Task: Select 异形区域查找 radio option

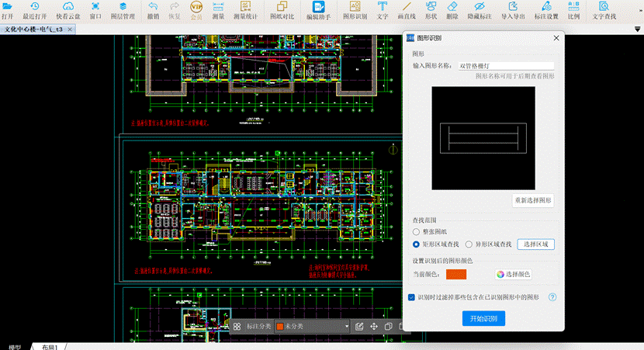Action: (469, 244)
